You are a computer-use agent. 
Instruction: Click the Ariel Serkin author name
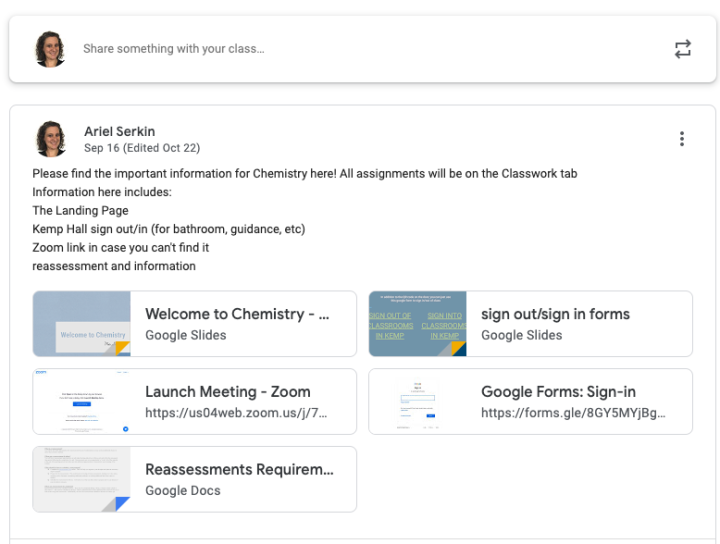119,131
